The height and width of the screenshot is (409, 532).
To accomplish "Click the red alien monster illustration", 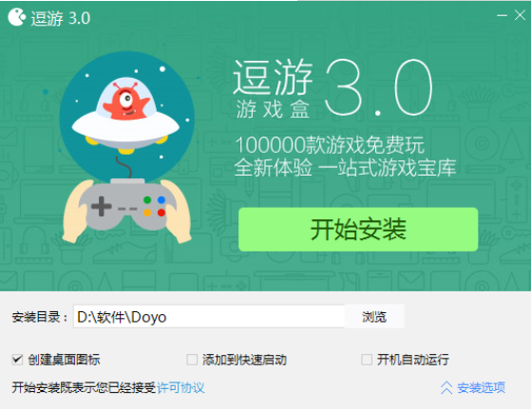I will click(126, 101).
